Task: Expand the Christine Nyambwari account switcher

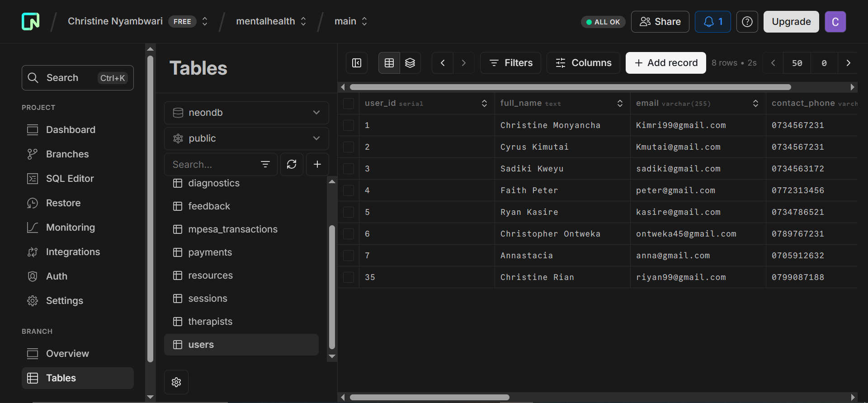Action: coord(205,21)
